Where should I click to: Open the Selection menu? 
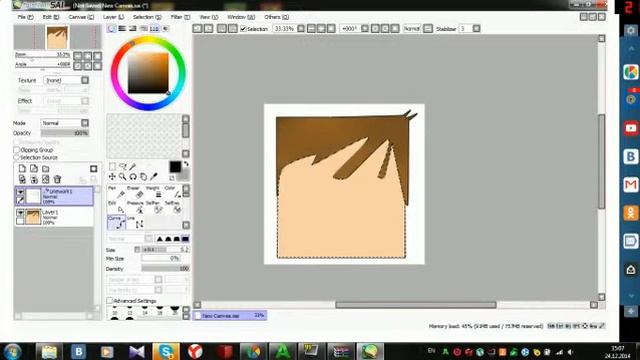[x=147, y=17]
